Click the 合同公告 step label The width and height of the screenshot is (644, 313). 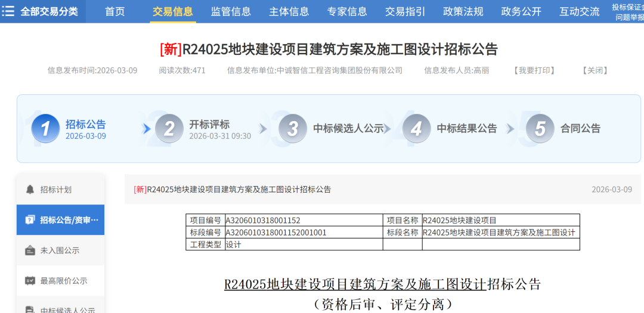[580, 129]
